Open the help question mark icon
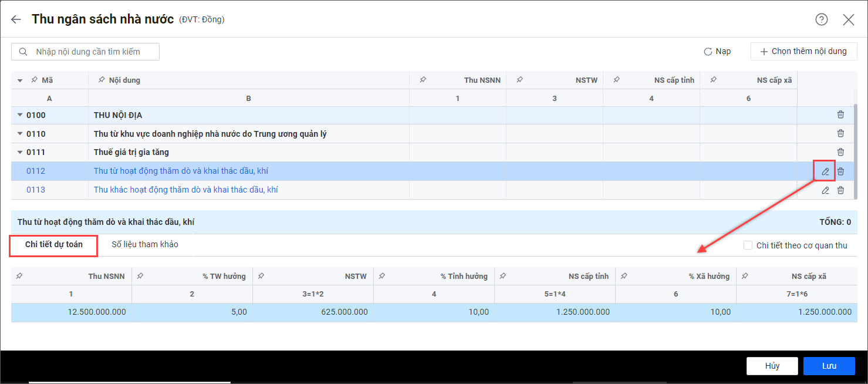868x384 pixels. [821, 19]
